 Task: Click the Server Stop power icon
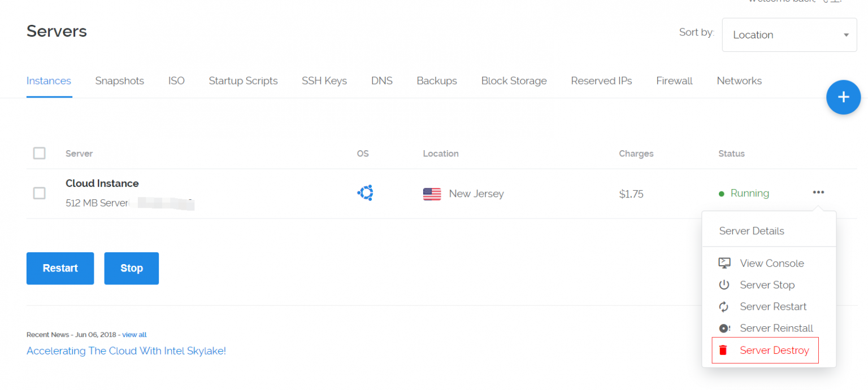tap(724, 285)
